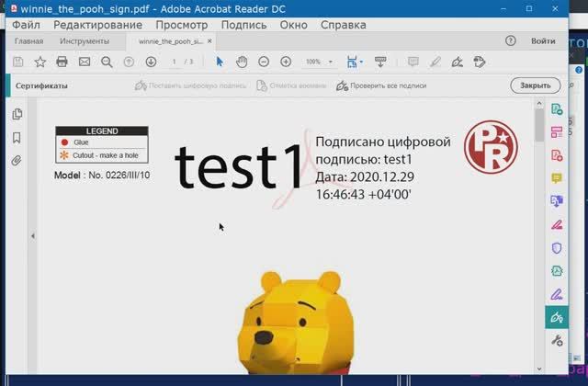Send file by email envelope icon

point(85,62)
